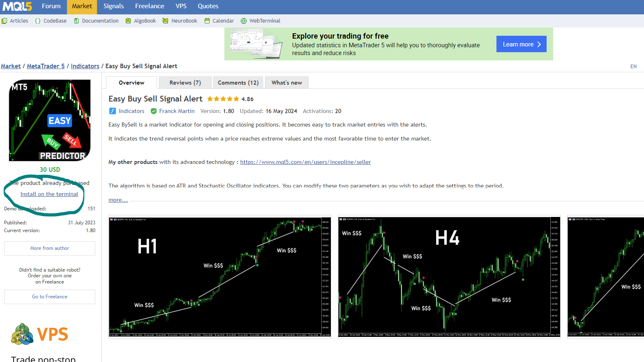Click the CodeBase link

pyautogui.click(x=55, y=21)
